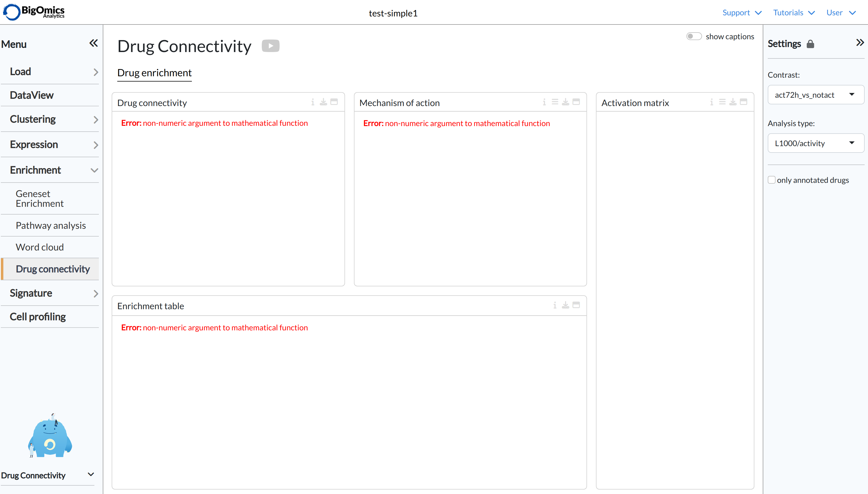Collapse the left Menu sidebar
Viewport: 868px width, 494px height.
(x=94, y=43)
